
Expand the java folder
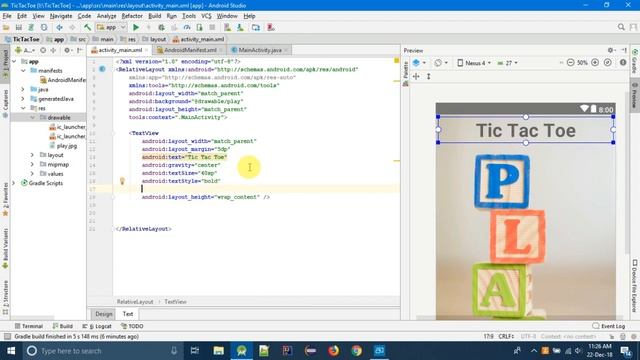pyautogui.click(x=23, y=89)
